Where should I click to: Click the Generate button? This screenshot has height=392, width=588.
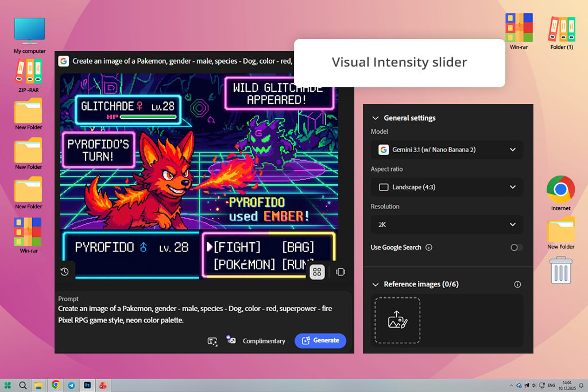(x=320, y=341)
